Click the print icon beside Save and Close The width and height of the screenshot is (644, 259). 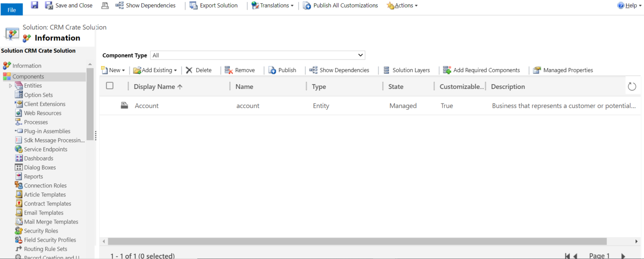click(x=105, y=5)
